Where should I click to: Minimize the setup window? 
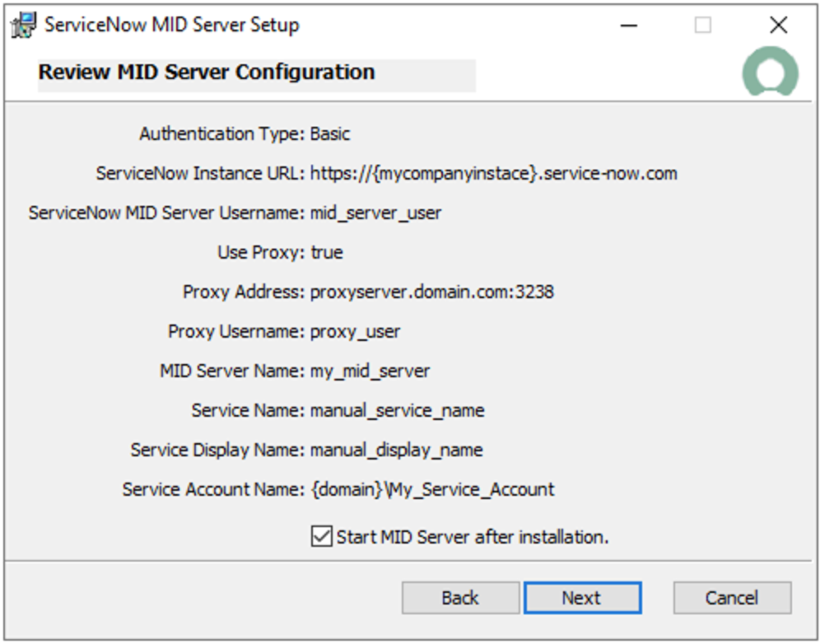click(629, 25)
